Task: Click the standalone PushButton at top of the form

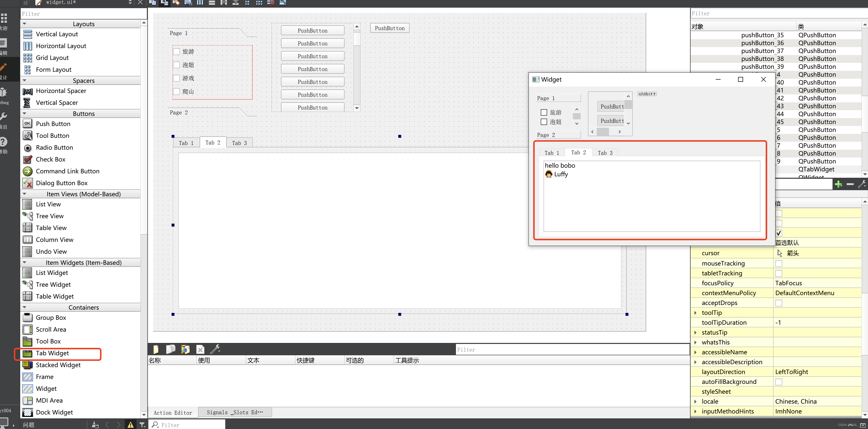Action: tap(390, 28)
